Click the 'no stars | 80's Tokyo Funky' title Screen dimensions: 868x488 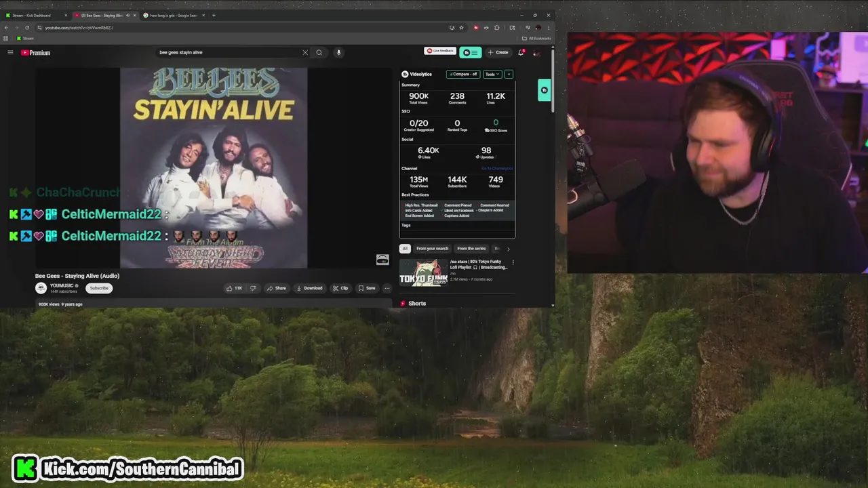478,264
